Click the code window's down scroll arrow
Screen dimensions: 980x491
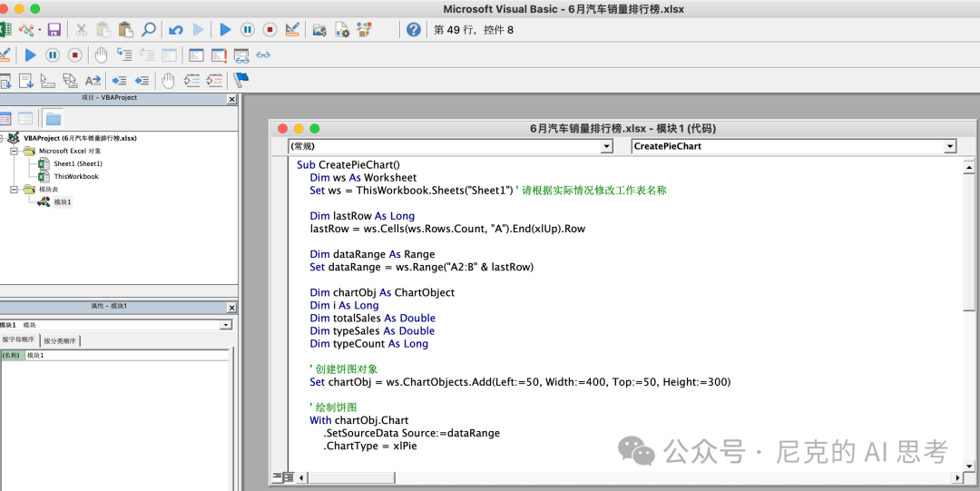click(968, 466)
